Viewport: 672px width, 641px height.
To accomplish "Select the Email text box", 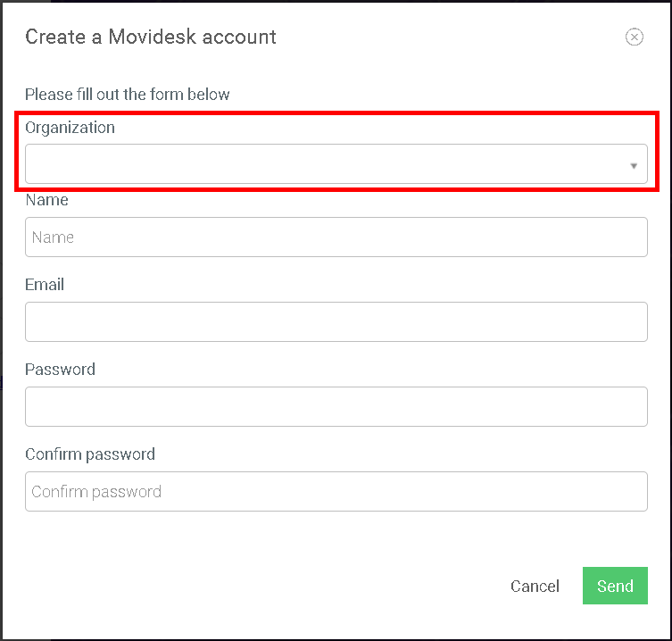I will point(336,322).
